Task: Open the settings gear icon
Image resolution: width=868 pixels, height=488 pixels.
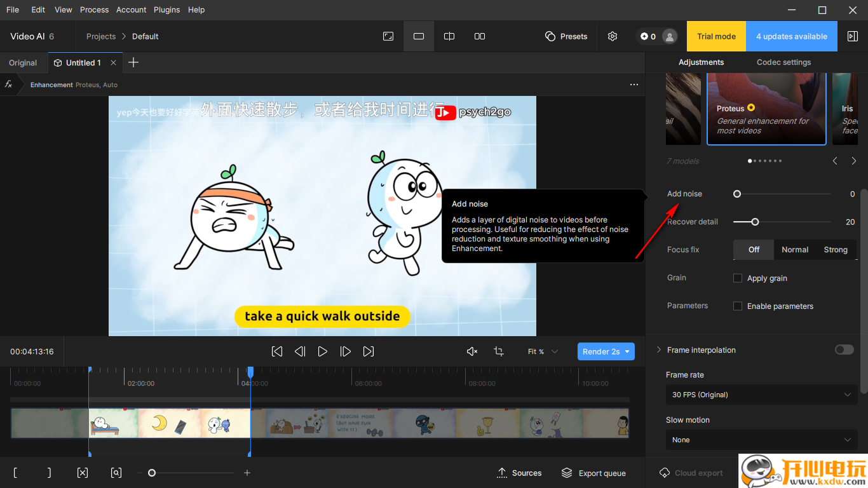Action: pos(613,36)
